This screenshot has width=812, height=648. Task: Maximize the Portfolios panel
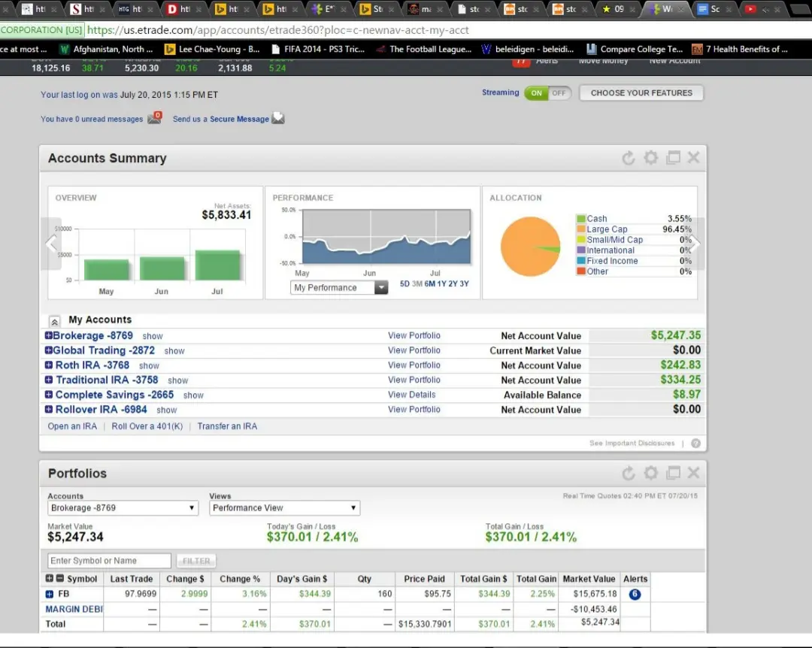click(x=673, y=472)
